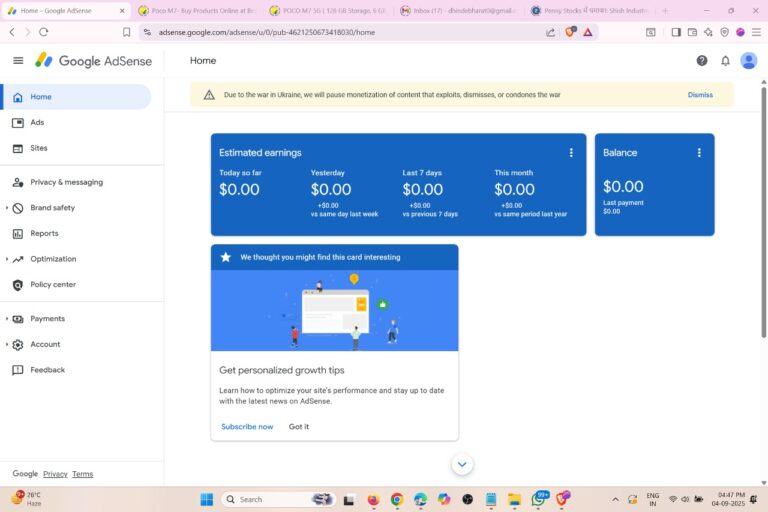Image resolution: width=768 pixels, height=512 pixels.
Task: Close the Home - Google AdSense tab
Action: [x=122, y=10]
